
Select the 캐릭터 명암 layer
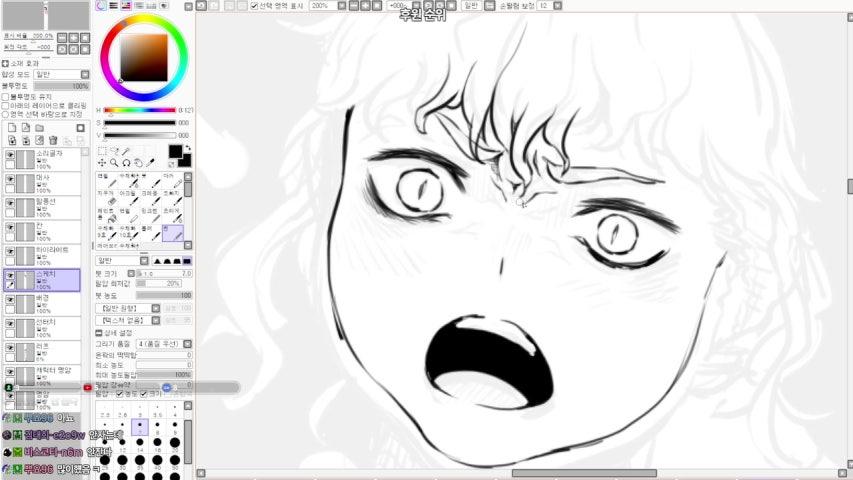42,376
